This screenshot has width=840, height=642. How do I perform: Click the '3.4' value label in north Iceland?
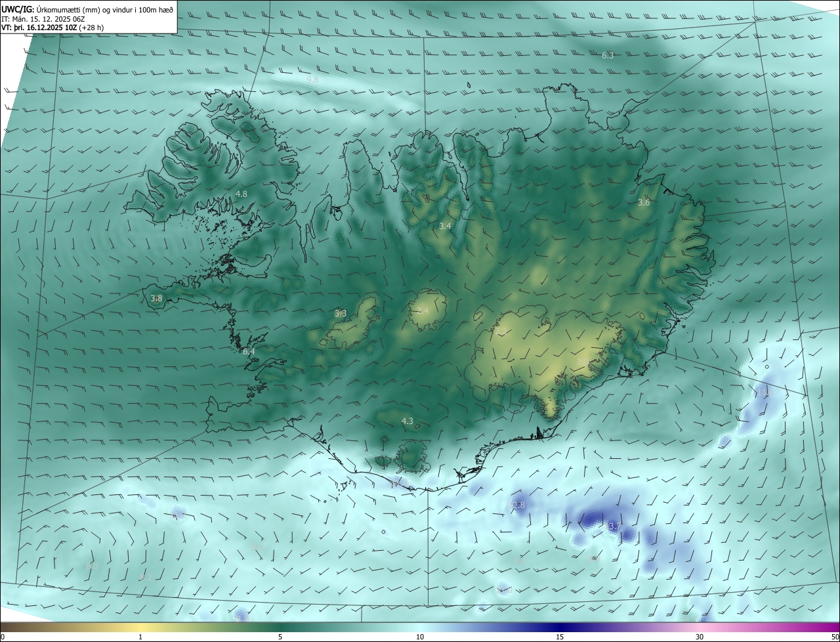coord(445,226)
